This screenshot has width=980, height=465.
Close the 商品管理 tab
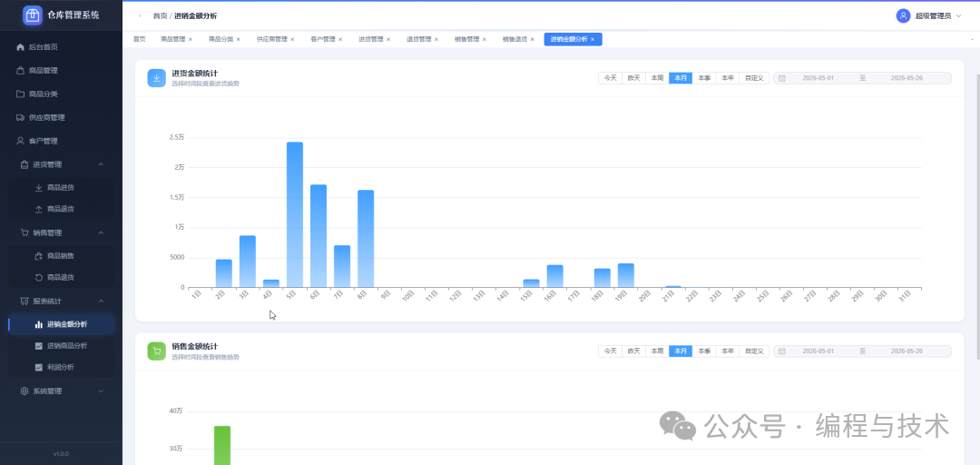[191, 39]
